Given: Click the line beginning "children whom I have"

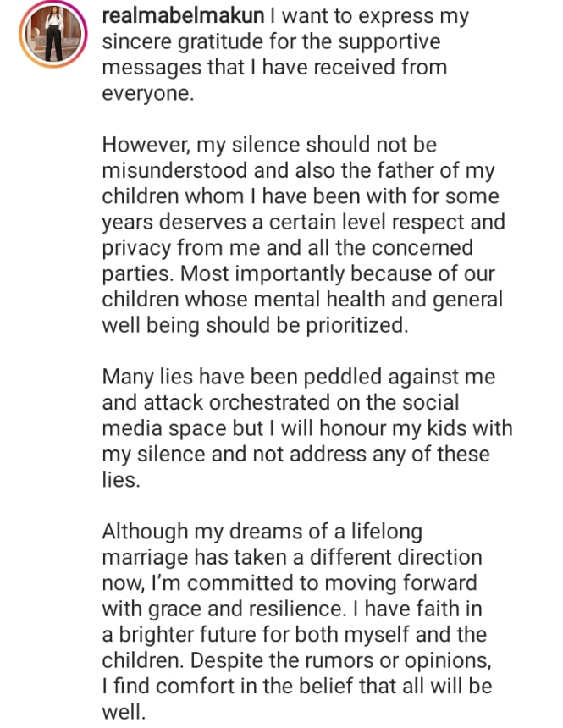Looking at the screenshot, I should pos(301,196).
